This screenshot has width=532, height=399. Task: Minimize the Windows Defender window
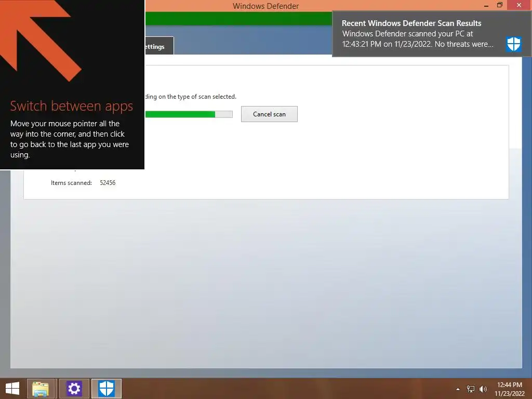(486, 5)
